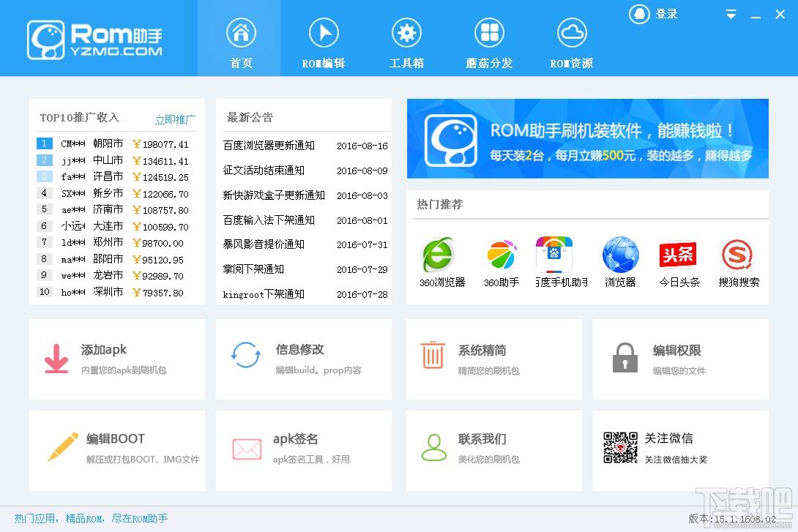798x532 pixels.
Task: Open the 添加apk tool tile
Action: point(117,359)
